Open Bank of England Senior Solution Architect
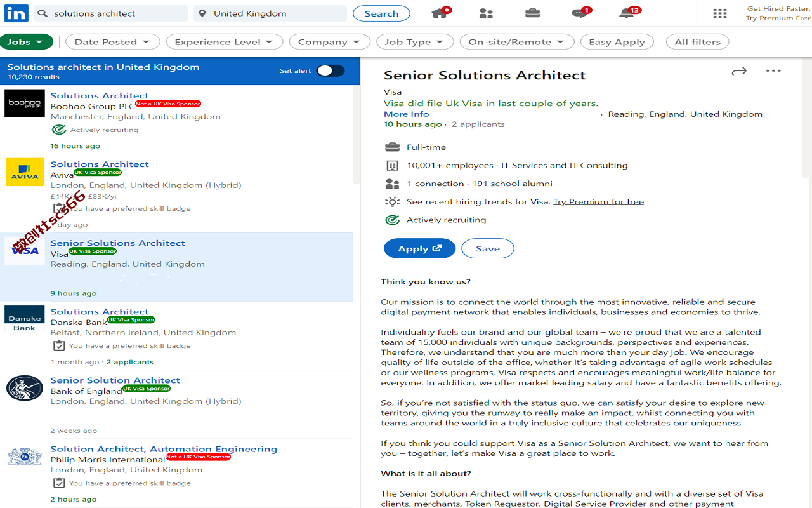 (115, 380)
